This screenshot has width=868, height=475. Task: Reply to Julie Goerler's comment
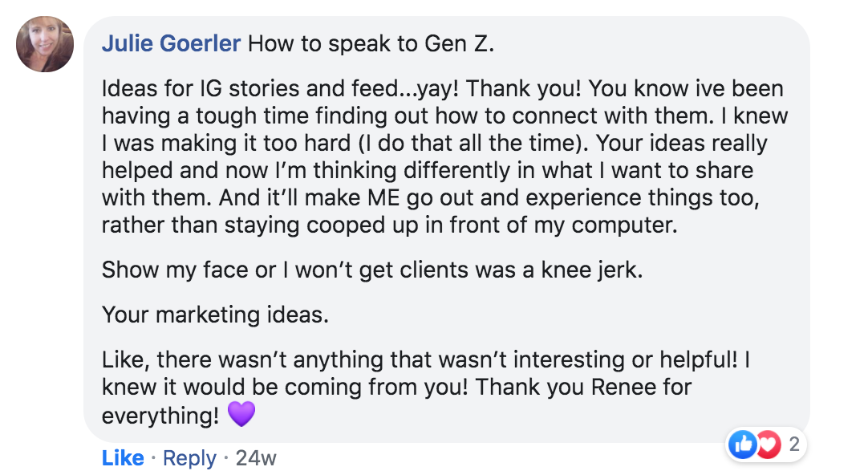coord(189,458)
